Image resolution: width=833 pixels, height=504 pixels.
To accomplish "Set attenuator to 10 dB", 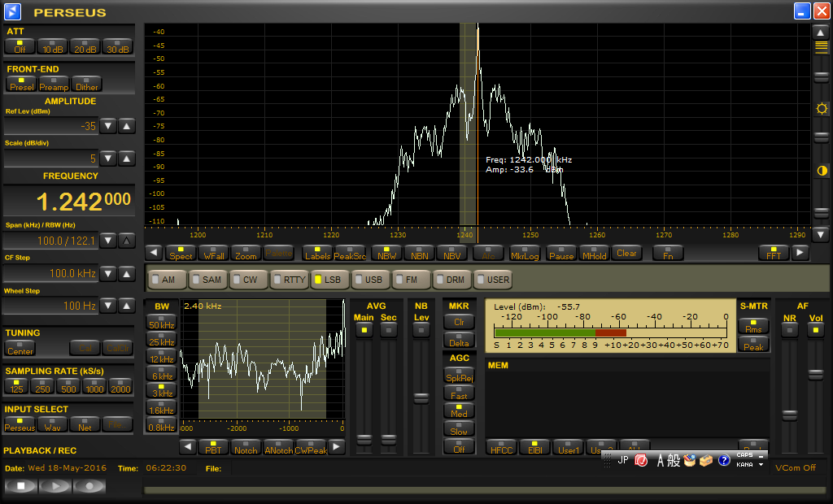I will click(x=53, y=46).
